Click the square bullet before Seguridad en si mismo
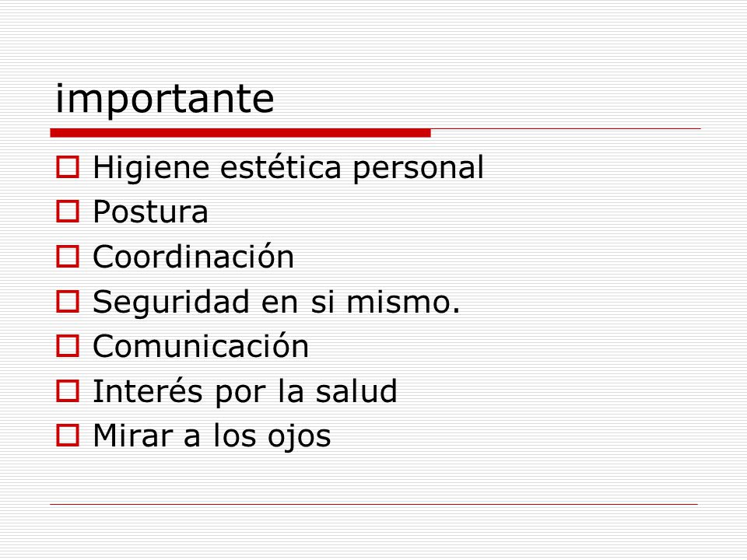Viewport: 747px width, 560px height. point(68,302)
